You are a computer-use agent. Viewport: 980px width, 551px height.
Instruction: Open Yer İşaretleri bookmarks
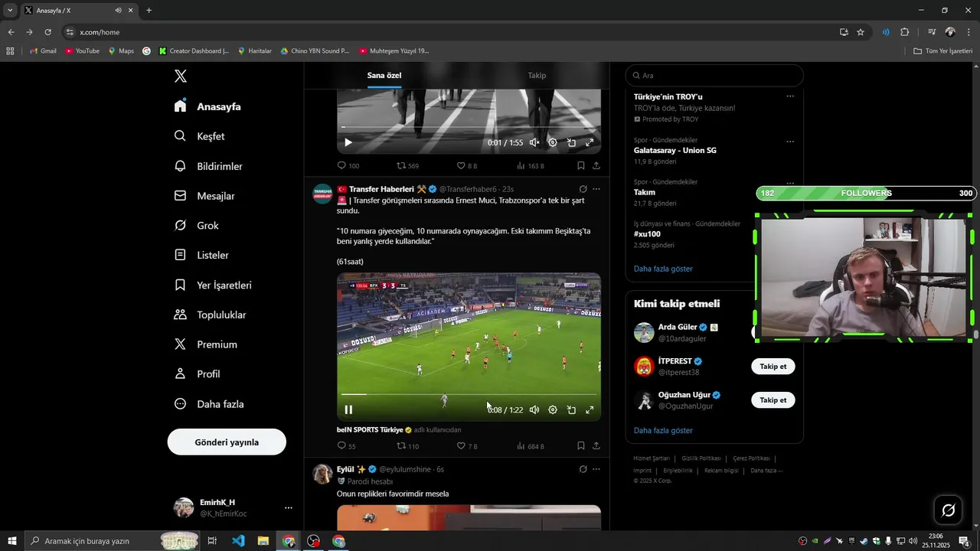(213, 285)
